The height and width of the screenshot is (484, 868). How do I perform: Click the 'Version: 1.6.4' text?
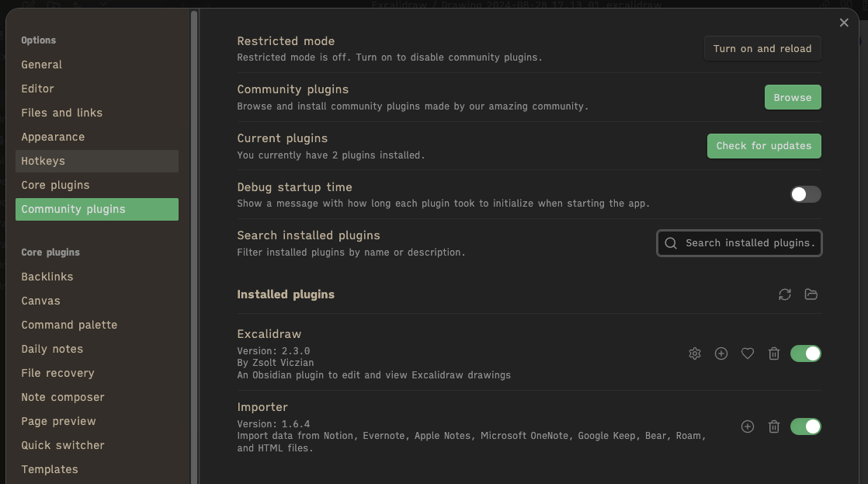pos(273,424)
